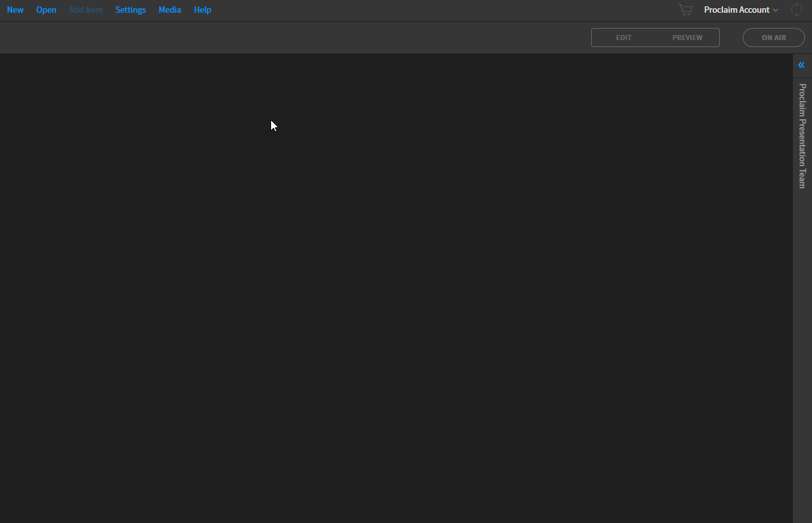Expand the side panel with double chevron

801,65
